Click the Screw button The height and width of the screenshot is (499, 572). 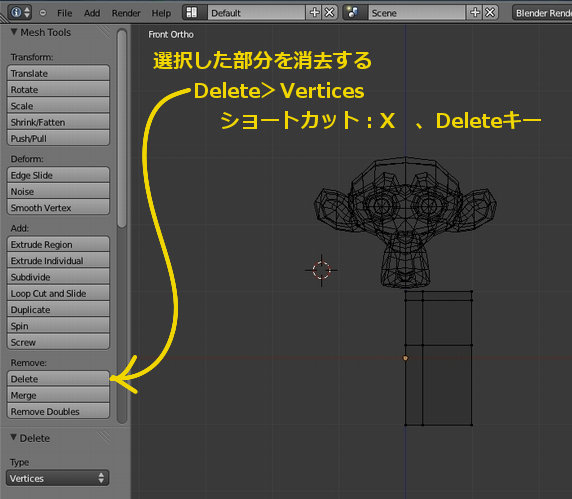pos(58,342)
